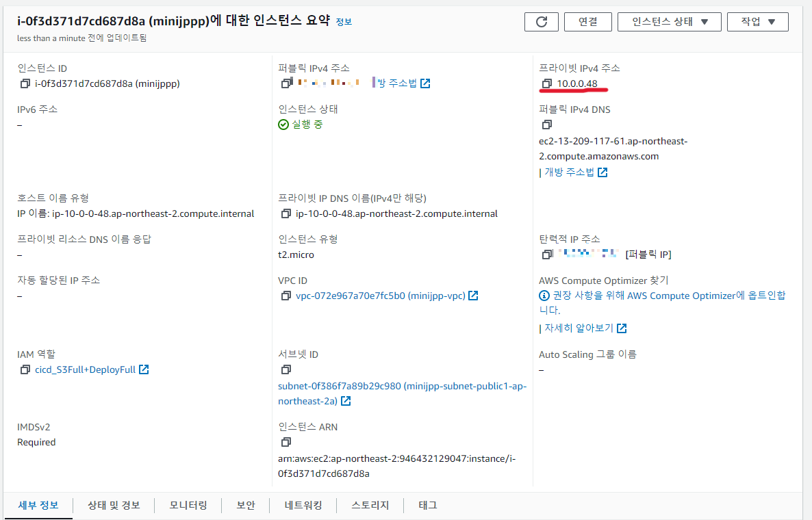
Task: Click the [퍼블릭 IP] label text
Action: point(648,254)
